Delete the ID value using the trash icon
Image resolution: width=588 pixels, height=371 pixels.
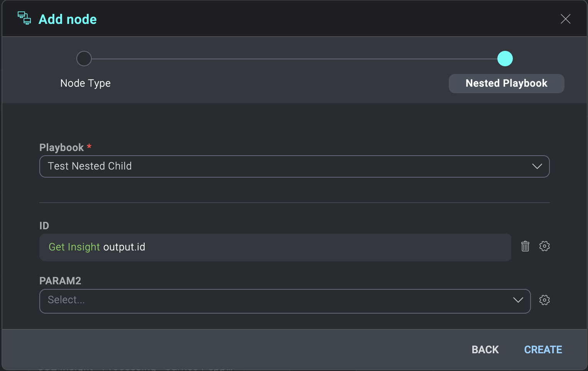pyautogui.click(x=525, y=246)
